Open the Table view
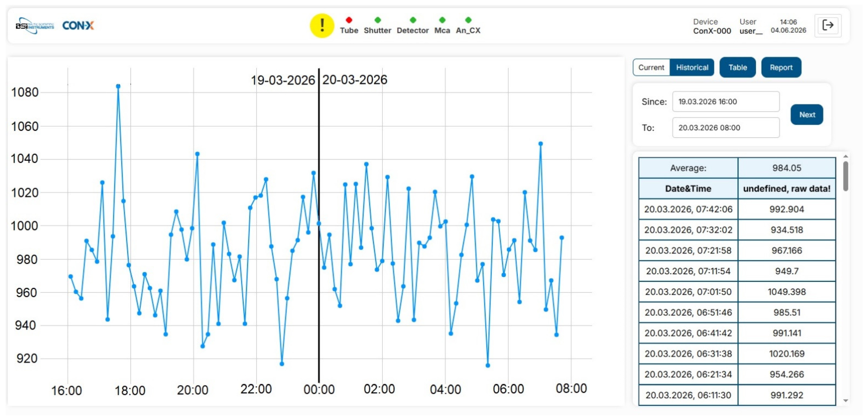The height and width of the screenshot is (420, 868). [x=737, y=67]
